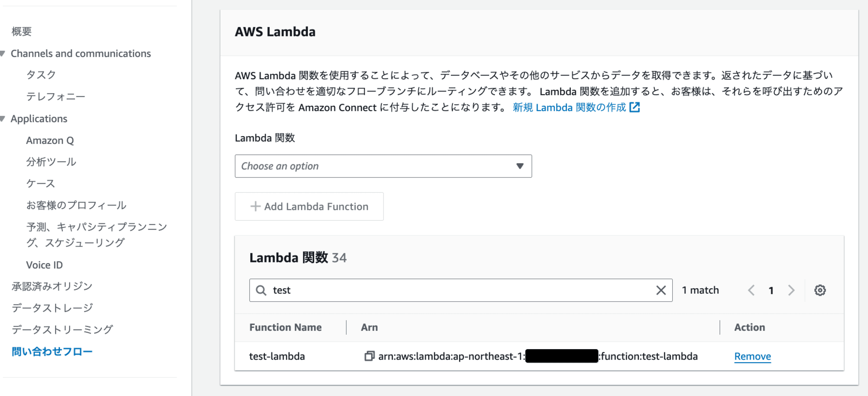Image resolution: width=868 pixels, height=396 pixels.
Task: Click the test-lambda function name cell
Action: point(277,356)
